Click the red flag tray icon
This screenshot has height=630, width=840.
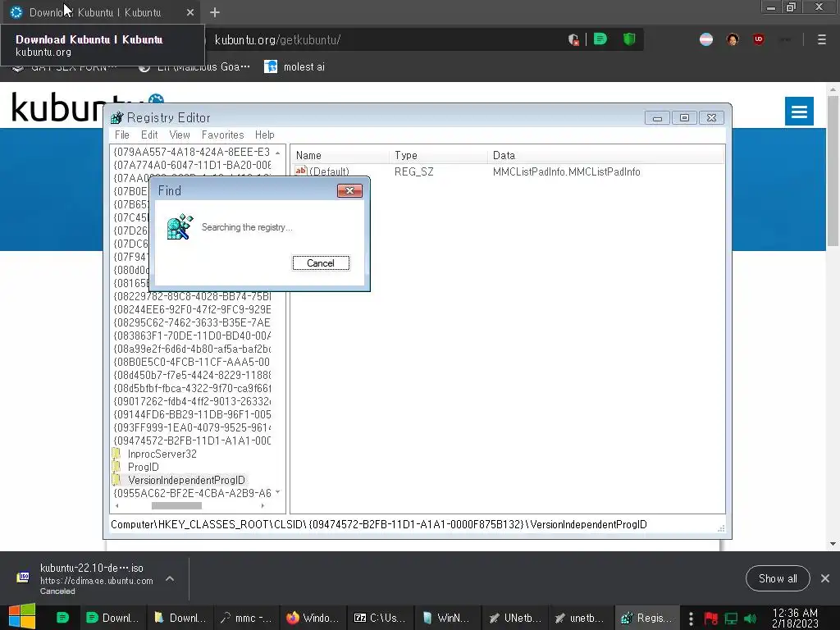711,619
